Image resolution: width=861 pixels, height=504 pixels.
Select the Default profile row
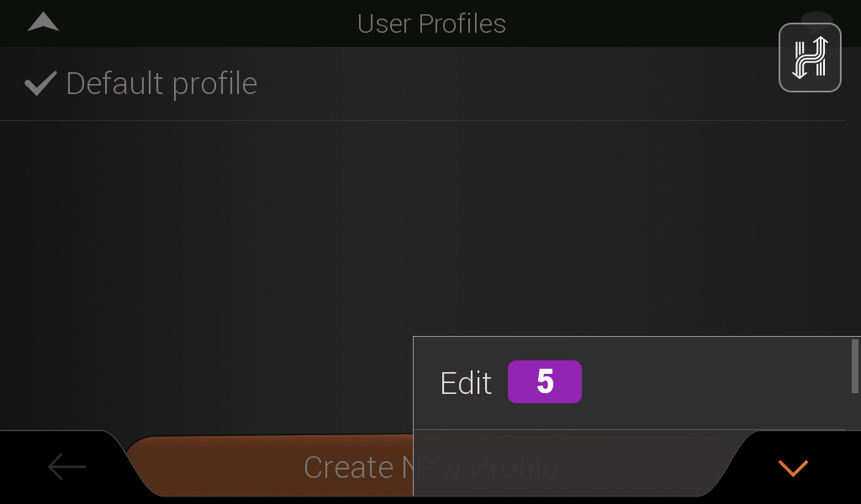coord(422,84)
